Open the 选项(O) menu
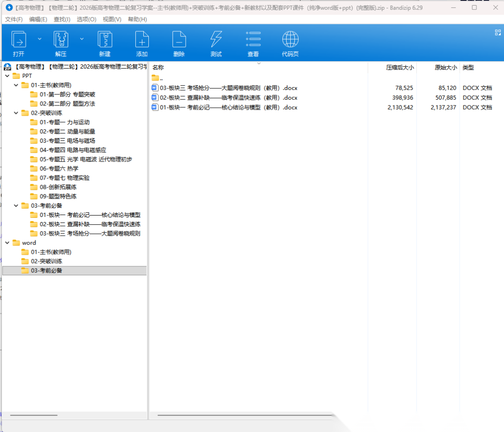Viewport: 504px width, 432px height. point(86,19)
